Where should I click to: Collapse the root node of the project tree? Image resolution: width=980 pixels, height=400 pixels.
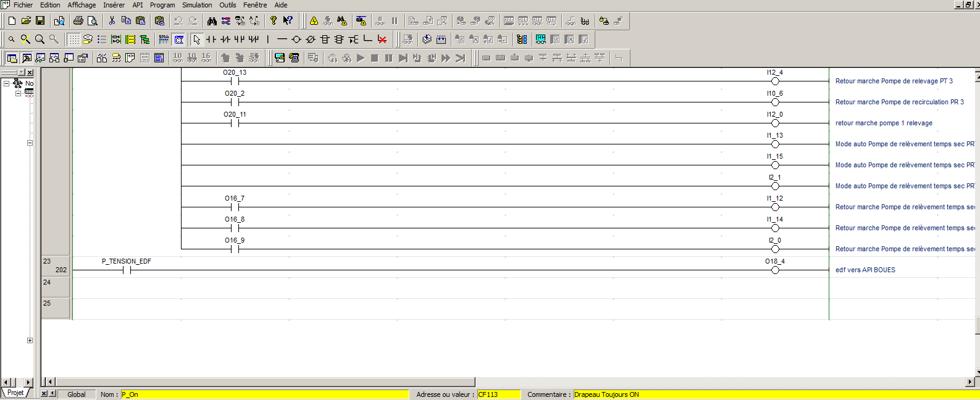click(6, 83)
